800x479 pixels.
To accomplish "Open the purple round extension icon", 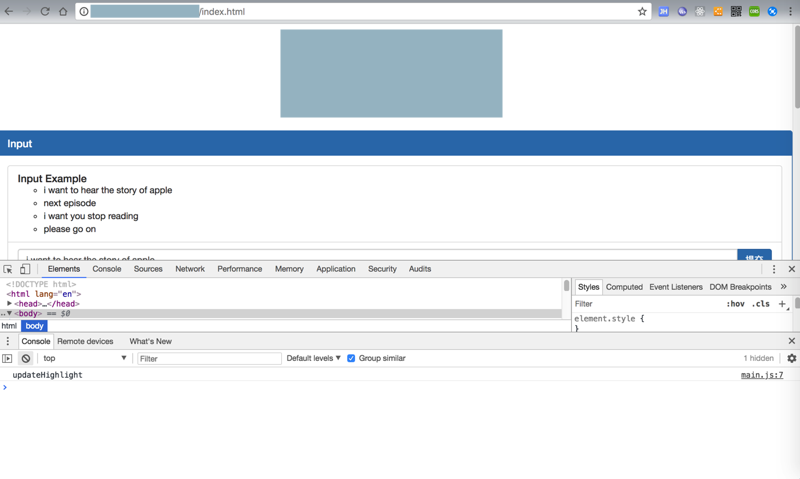I will coord(682,11).
